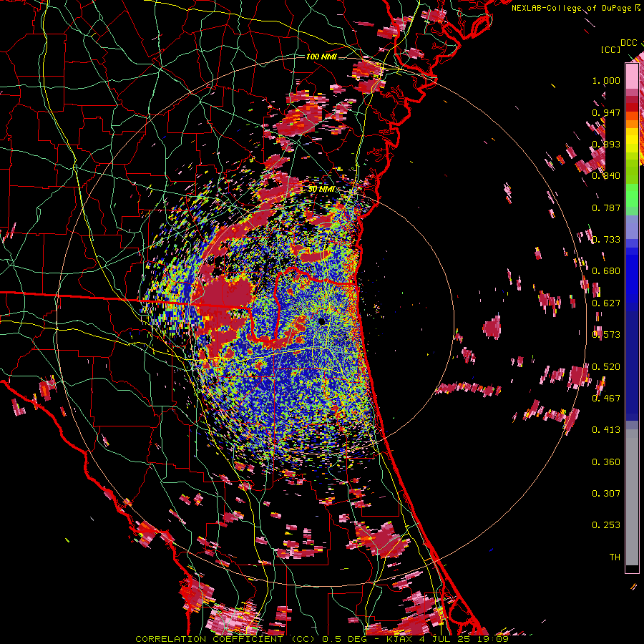Image resolution: width=644 pixels, height=644 pixels.
Task: Click the black radar site dot at the center
Action: [322, 321]
